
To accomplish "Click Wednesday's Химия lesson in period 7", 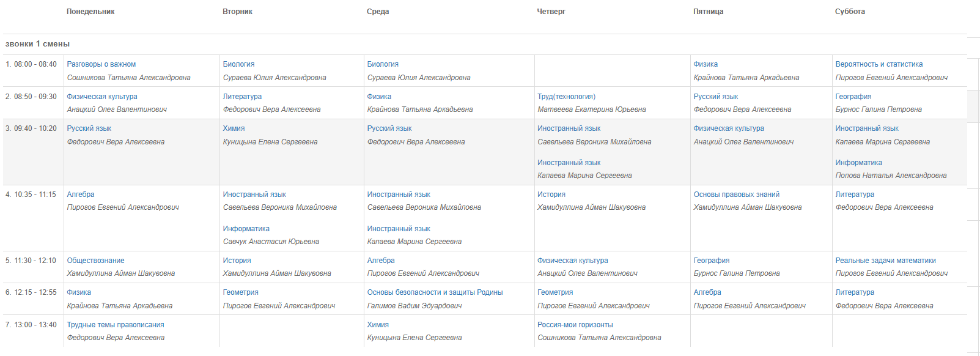I will click(x=378, y=325).
